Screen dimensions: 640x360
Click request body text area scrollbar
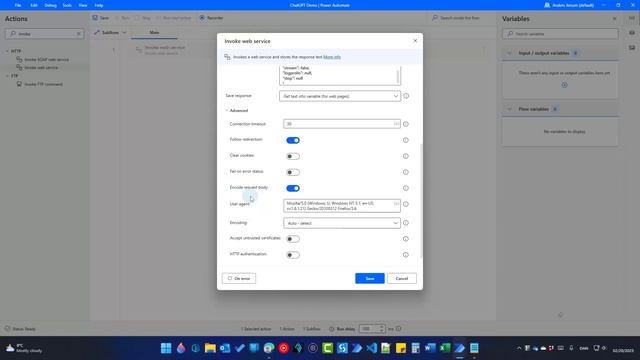pos(398,76)
